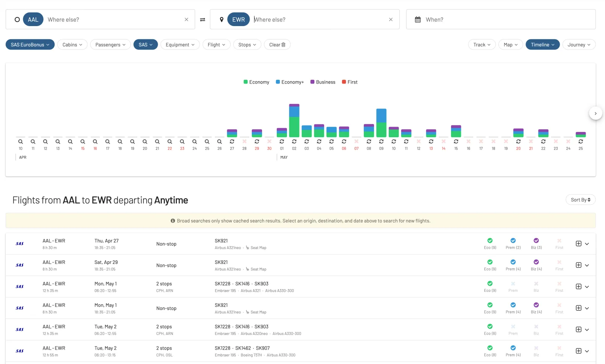
Task: Expand details of Tue, May 2 SK907 flight
Action: (587, 352)
